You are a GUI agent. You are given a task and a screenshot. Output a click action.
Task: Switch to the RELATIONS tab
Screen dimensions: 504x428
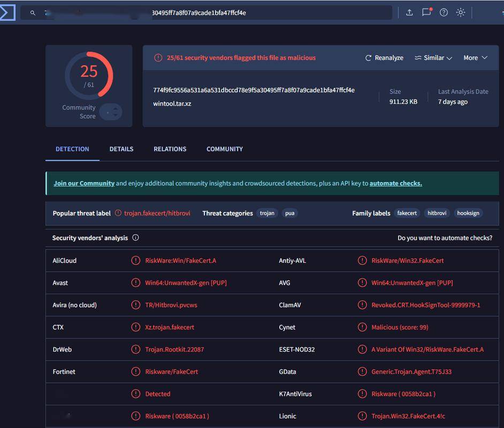[x=170, y=149]
